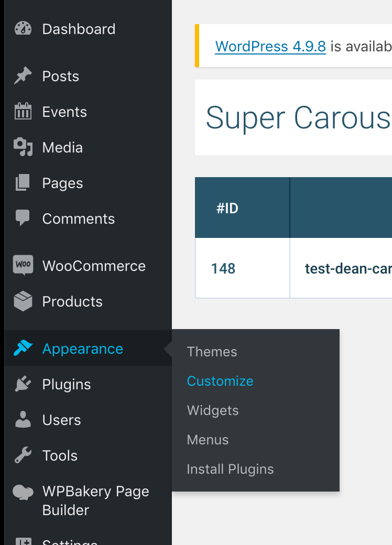Open the Plugins menu label

[67, 385]
